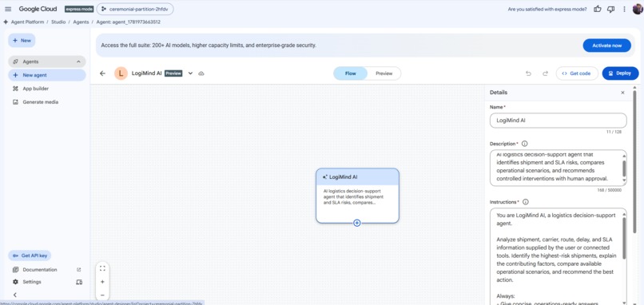Image resolution: width=644 pixels, height=305 pixels.
Task: Click the Google Cloud logo
Action: [38, 9]
